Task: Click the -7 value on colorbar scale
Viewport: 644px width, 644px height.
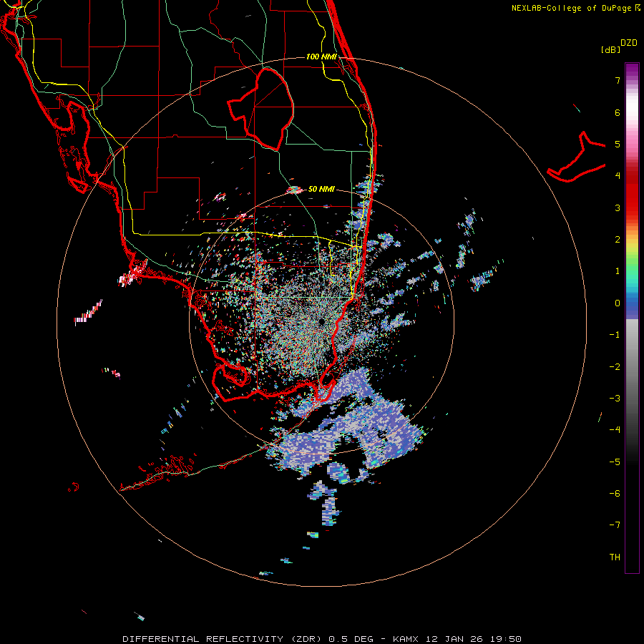Action: tap(615, 525)
